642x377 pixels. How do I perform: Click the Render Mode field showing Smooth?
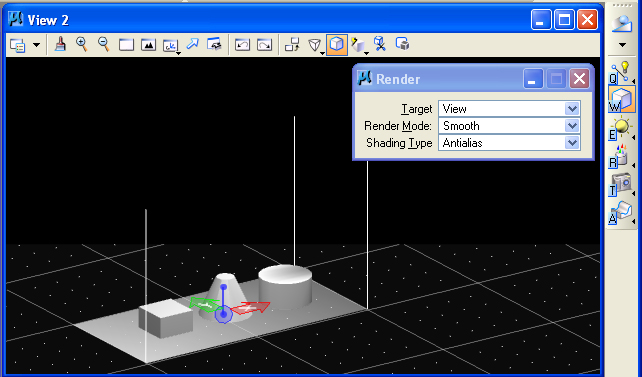(x=509, y=126)
